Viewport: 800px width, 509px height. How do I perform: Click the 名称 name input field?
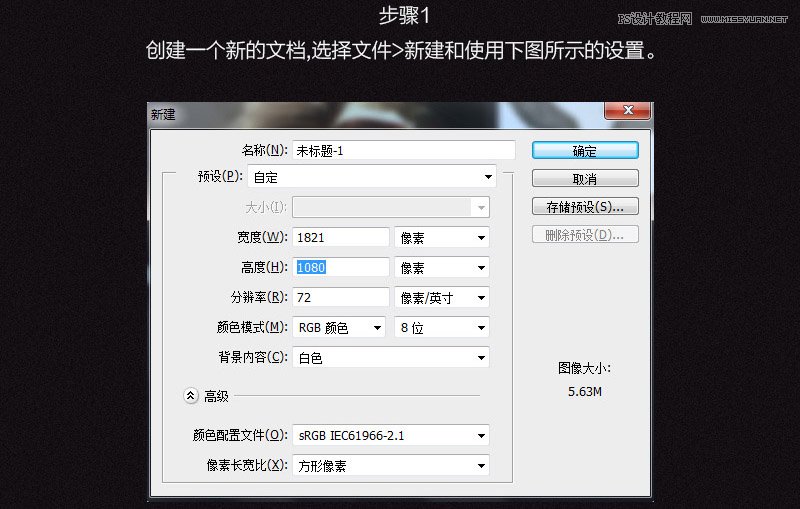point(404,151)
